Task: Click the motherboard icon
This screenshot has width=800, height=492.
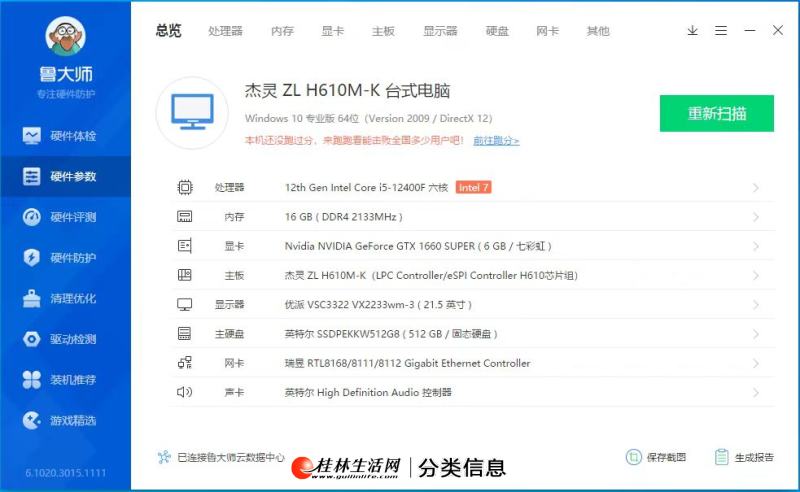Action: pos(185,276)
